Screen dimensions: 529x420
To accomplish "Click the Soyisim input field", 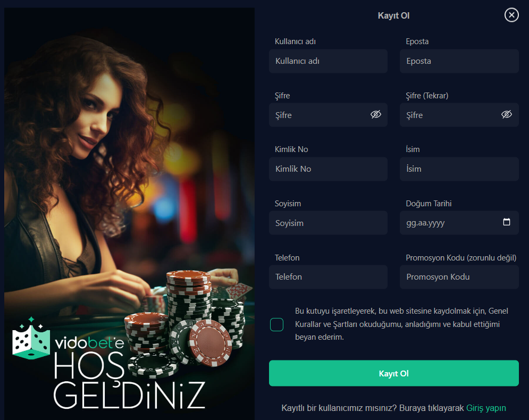I will 328,223.
